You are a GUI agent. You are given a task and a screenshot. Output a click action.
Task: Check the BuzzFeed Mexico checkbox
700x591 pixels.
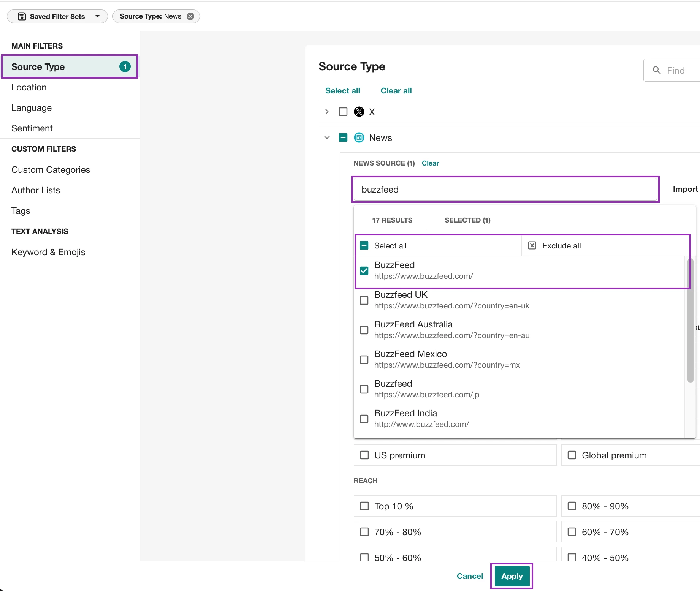point(364,359)
